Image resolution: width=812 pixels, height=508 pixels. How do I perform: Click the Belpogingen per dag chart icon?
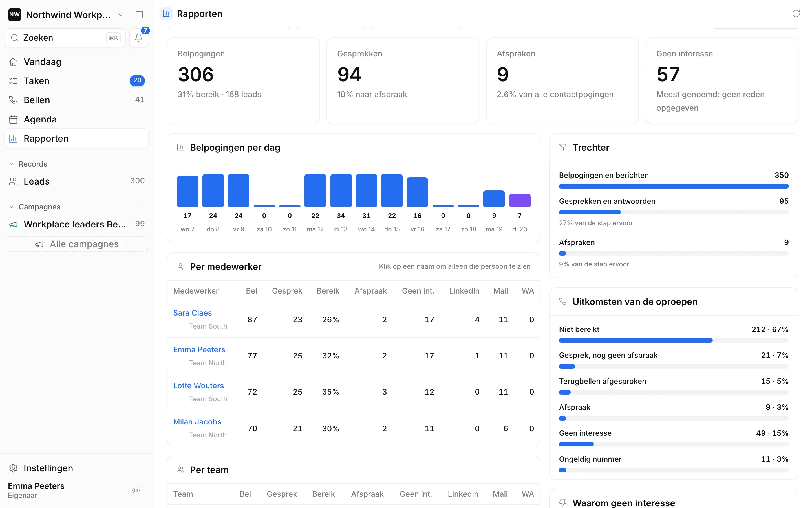pyautogui.click(x=180, y=147)
